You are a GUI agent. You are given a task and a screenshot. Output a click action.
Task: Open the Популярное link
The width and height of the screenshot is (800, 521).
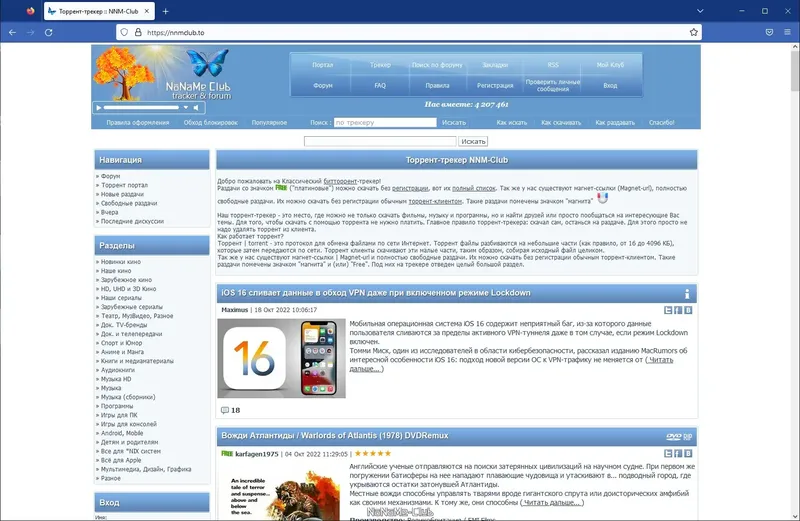click(269, 122)
